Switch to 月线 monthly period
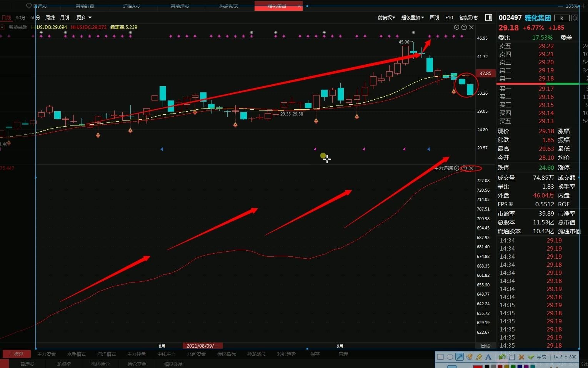Screen dimensions: 588x368 click(x=65, y=17)
